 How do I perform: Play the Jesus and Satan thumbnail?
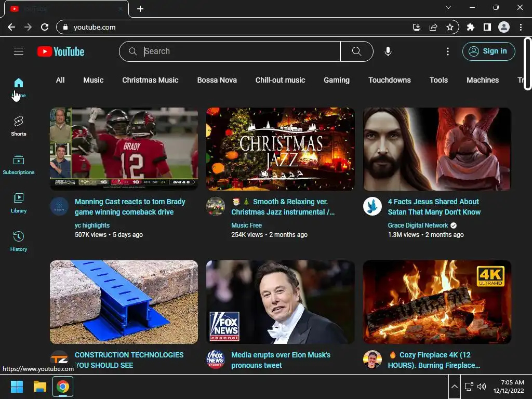437,149
